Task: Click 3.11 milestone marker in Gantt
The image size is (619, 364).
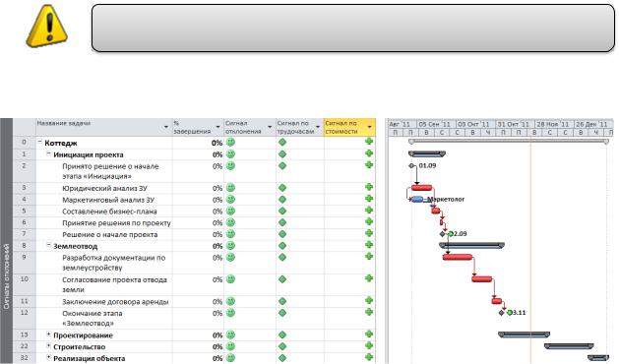Action: [x=501, y=313]
